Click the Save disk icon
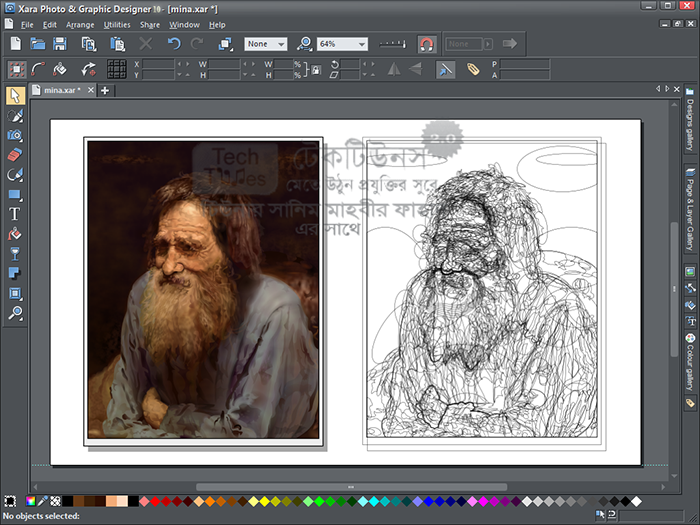 click(60, 44)
